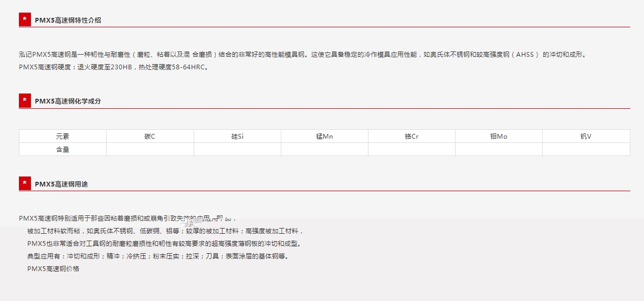This screenshot has width=644, height=301.
Task: Click the 含量 row label cell
Action: (x=62, y=149)
